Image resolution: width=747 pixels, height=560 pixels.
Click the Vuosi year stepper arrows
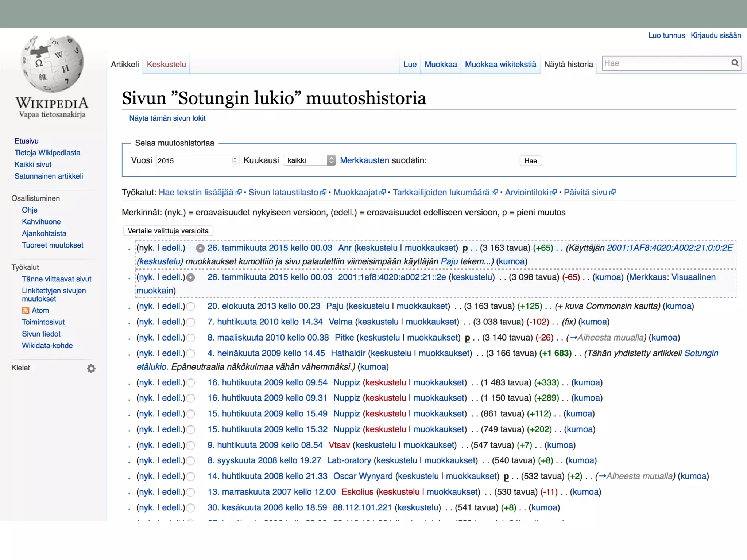coord(235,160)
